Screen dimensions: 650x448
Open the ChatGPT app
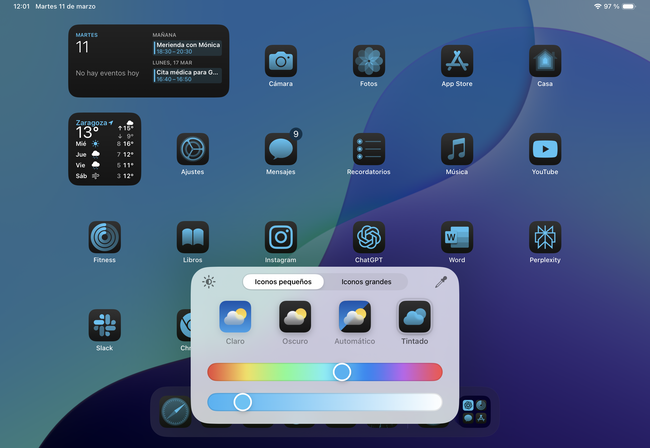tap(369, 237)
